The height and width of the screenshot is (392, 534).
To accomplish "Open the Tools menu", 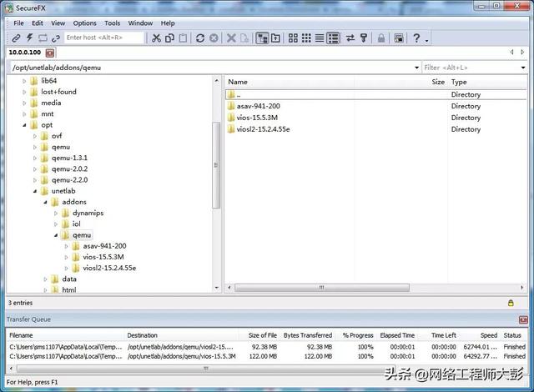I will click(113, 23).
